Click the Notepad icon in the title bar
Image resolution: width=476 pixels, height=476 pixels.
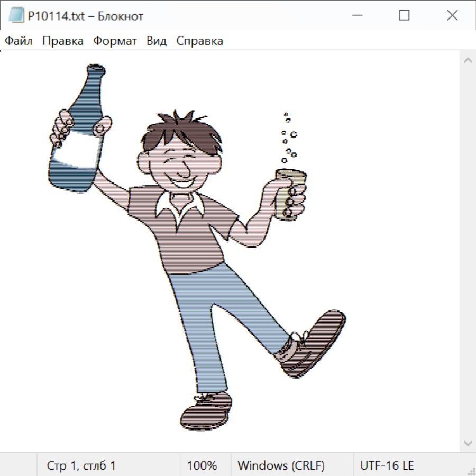click(x=16, y=16)
